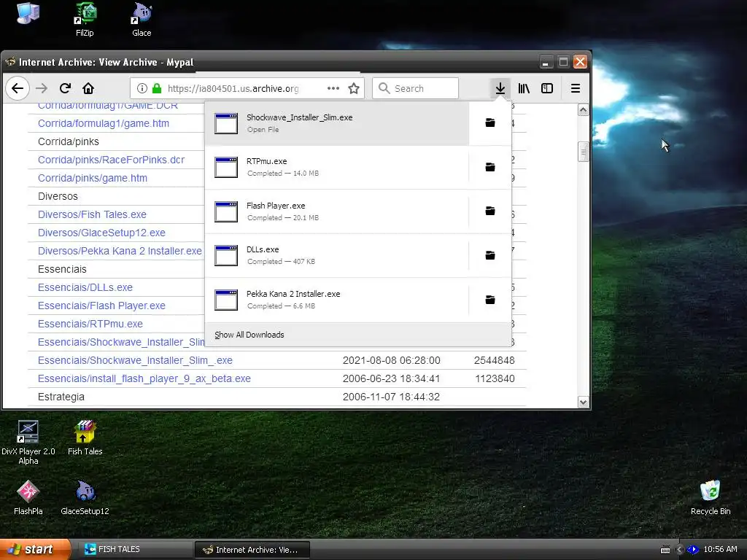
Task: Click the vertical scrollbar thumb
Action: [583, 152]
